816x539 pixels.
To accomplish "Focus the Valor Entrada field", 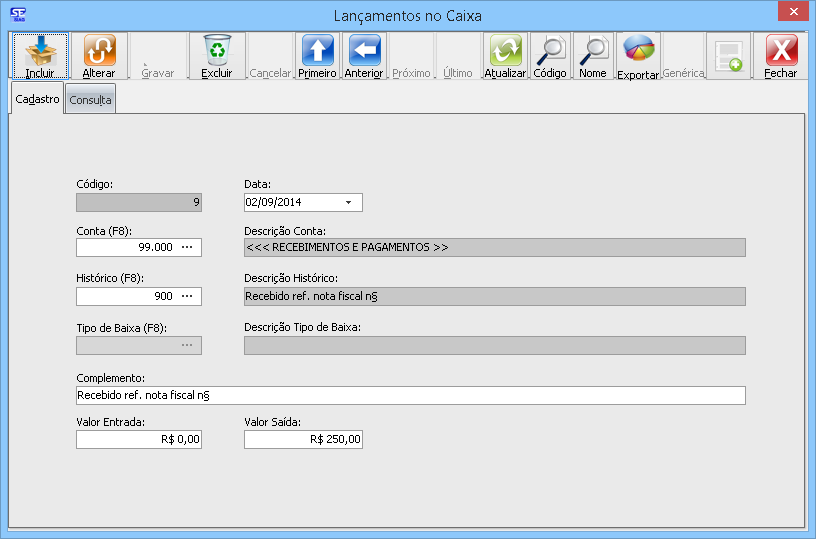I will point(139,439).
